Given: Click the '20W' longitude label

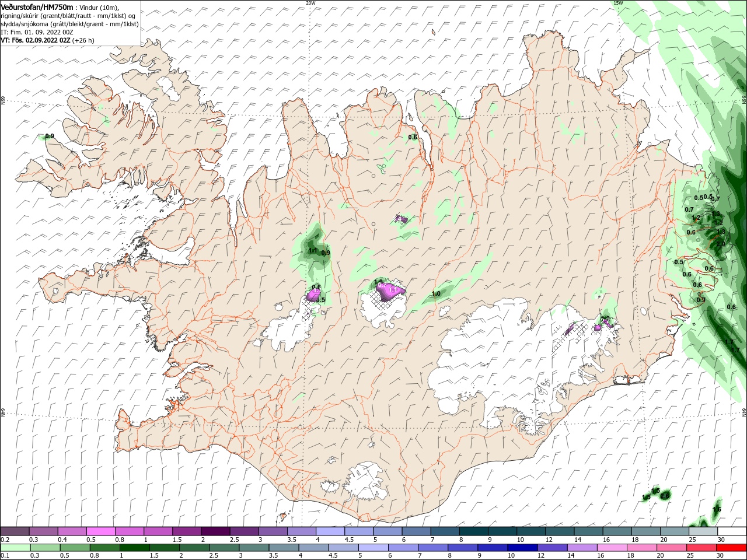Looking at the screenshot, I should [310, 3].
